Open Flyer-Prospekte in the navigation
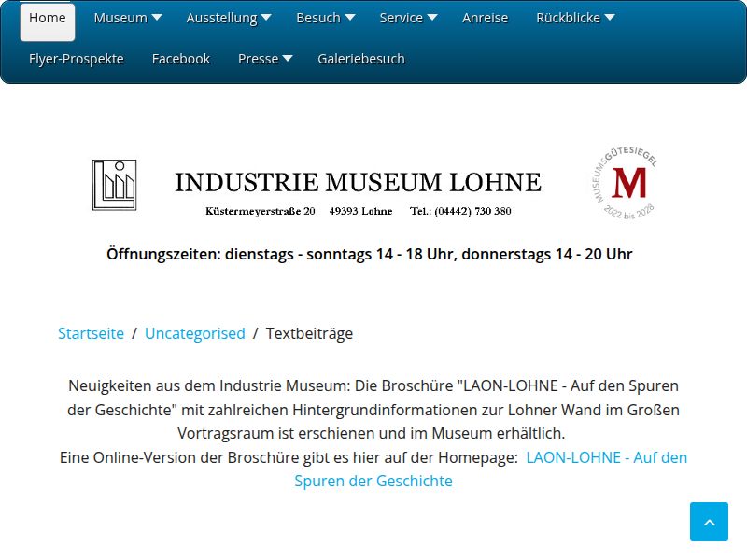The height and width of the screenshot is (560, 747). pyautogui.click(x=77, y=59)
